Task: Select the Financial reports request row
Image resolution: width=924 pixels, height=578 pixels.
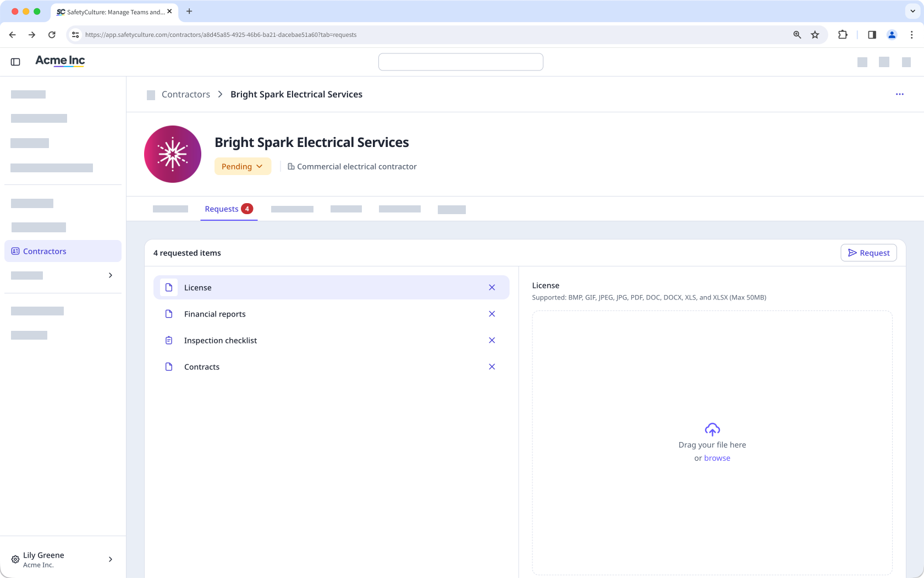Action: pos(331,314)
